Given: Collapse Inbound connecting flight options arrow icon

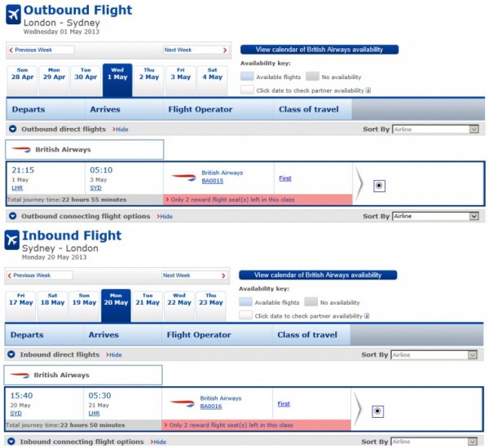Looking at the screenshot, I should [12, 441].
